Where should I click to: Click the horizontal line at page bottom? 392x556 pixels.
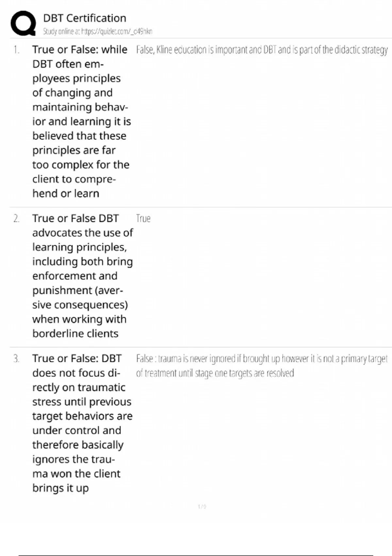(196, 555)
